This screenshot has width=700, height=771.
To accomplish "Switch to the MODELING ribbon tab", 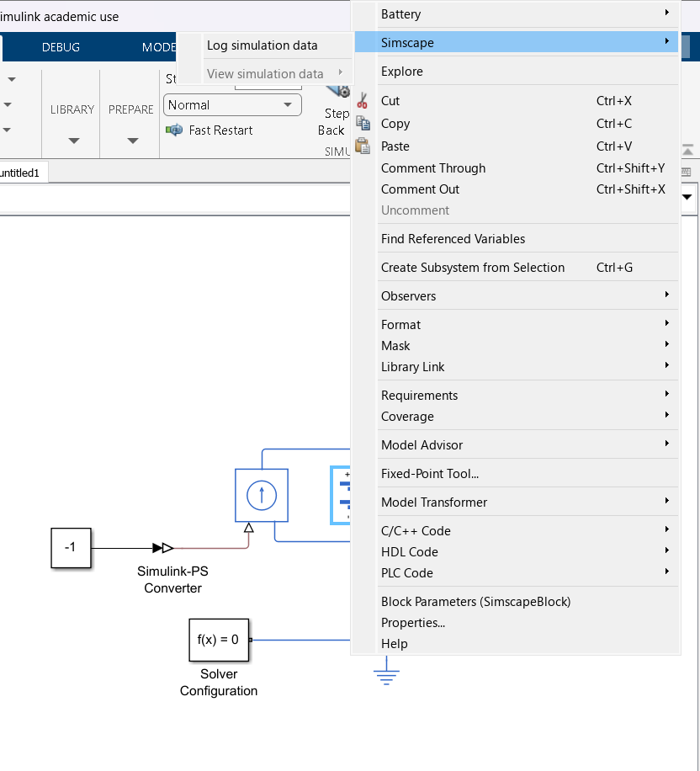I will point(158,47).
